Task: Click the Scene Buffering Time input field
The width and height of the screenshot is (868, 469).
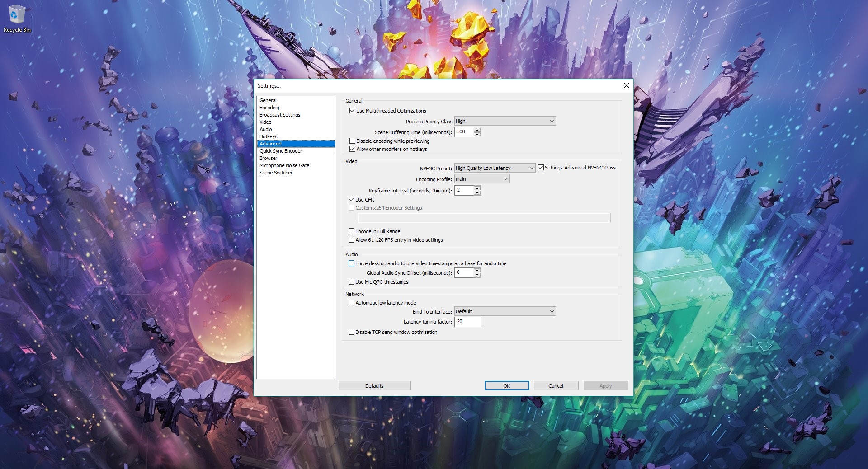Action: (464, 132)
